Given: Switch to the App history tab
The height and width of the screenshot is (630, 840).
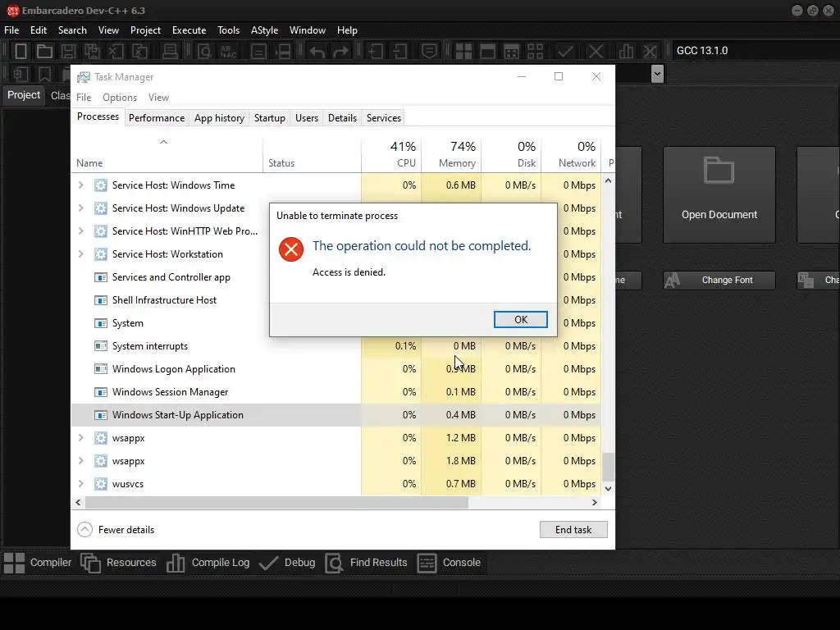Looking at the screenshot, I should (219, 118).
